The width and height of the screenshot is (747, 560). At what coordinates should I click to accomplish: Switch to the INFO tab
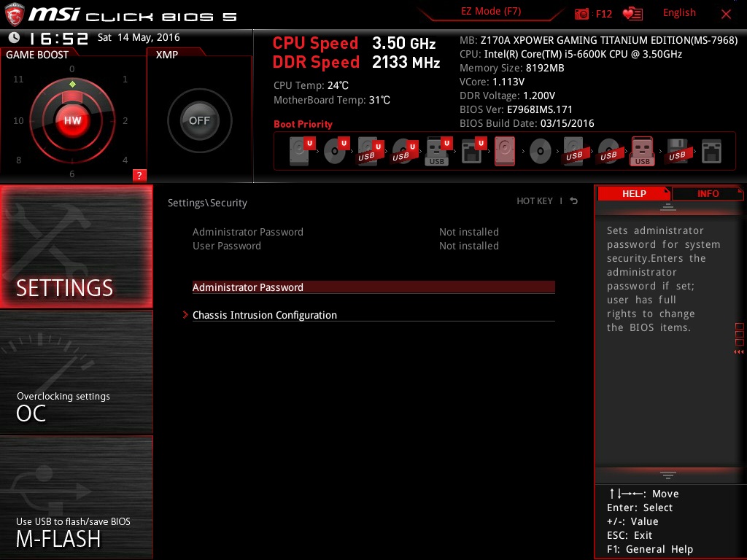pyautogui.click(x=708, y=193)
